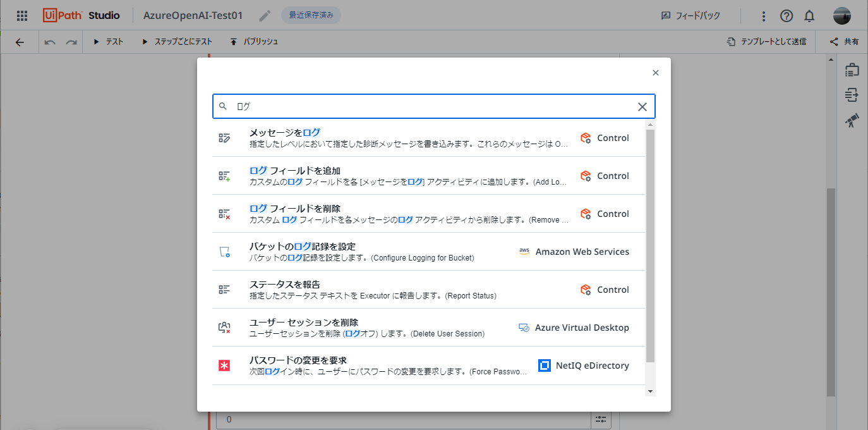The height and width of the screenshot is (430, 868).
Task: Click the main canvas scrollbar up arrow
Action: click(x=831, y=59)
